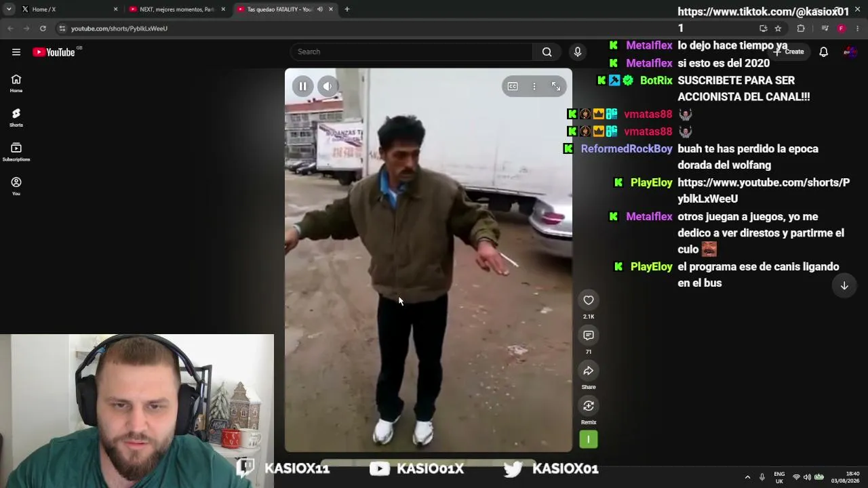Click the install app icon in address bar
The height and width of the screenshot is (488, 868).
click(x=764, y=28)
